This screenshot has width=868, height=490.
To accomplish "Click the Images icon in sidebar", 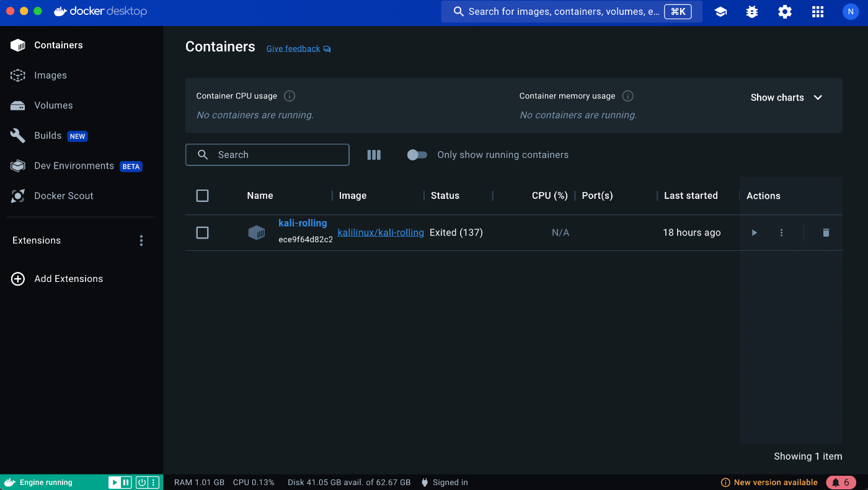I will pos(18,76).
